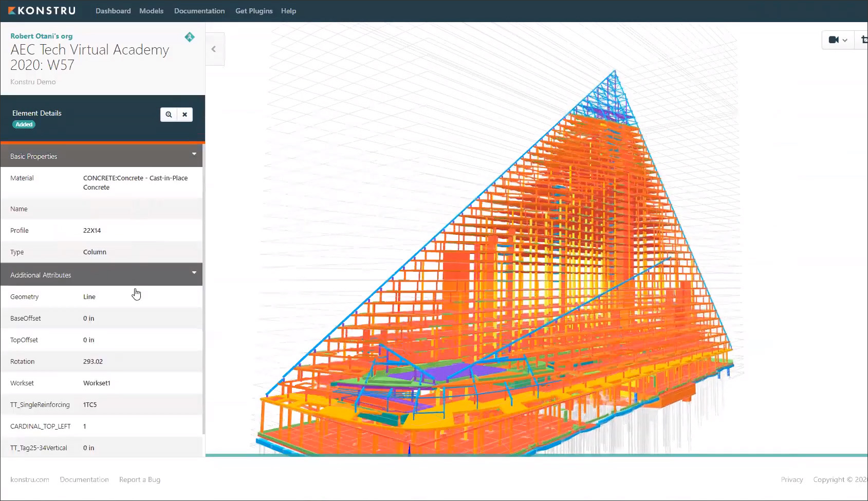Click the properties panel scrollbar
868x501 pixels.
[204, 290]
